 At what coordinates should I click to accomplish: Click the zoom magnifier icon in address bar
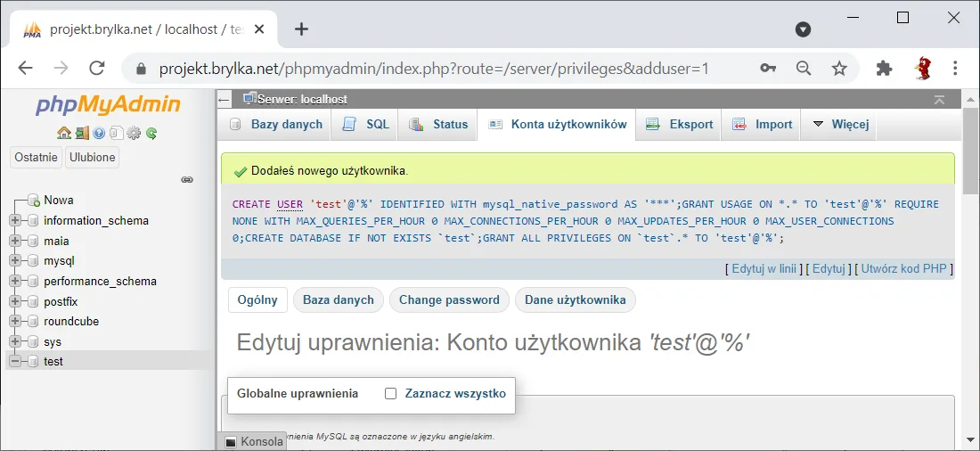point(804,68)
